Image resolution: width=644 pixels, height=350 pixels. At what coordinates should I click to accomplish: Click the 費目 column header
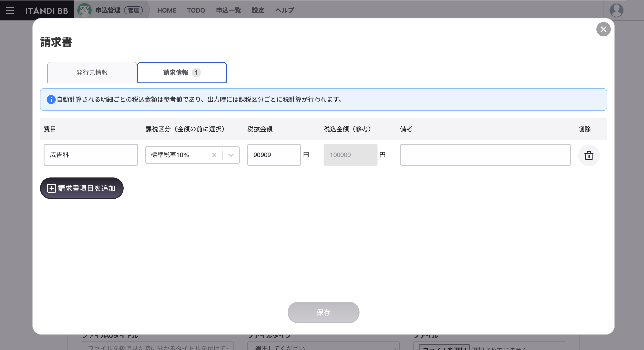point(50,129)
